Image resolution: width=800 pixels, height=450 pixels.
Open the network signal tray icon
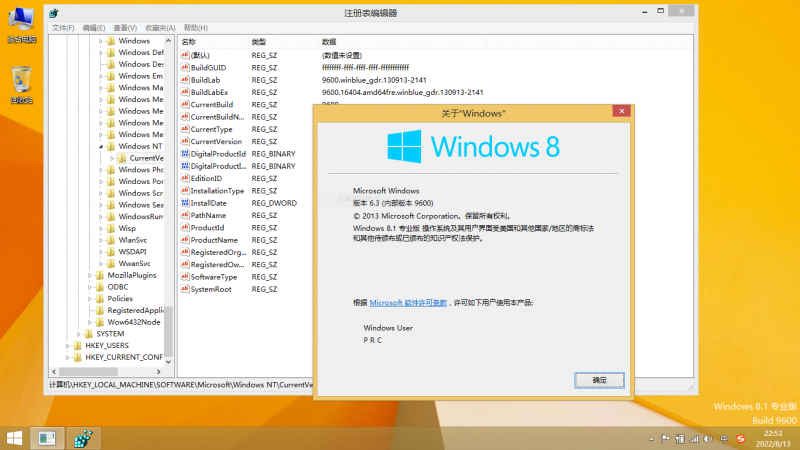click(x=694, y=439)
